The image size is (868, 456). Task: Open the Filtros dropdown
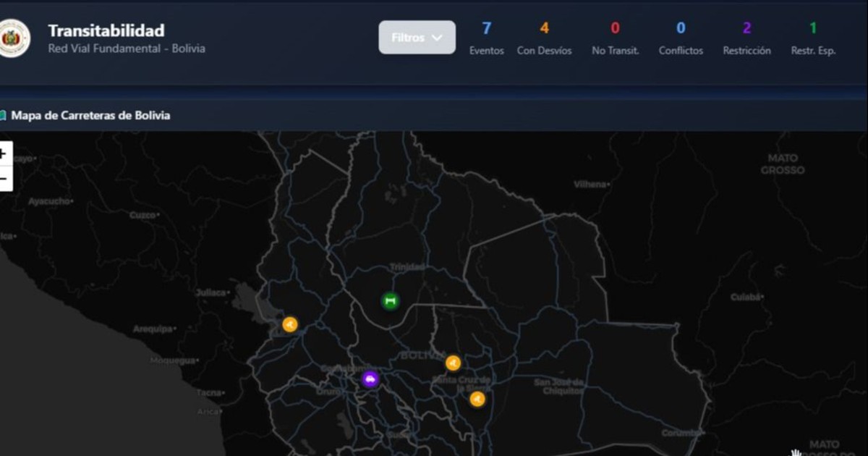pos(417,38)
